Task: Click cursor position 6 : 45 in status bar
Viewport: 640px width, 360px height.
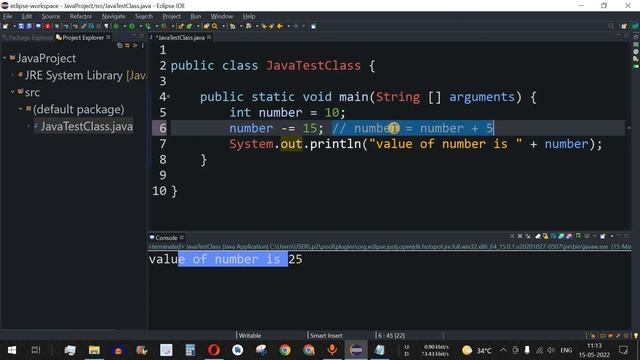Action: (391, 336)
